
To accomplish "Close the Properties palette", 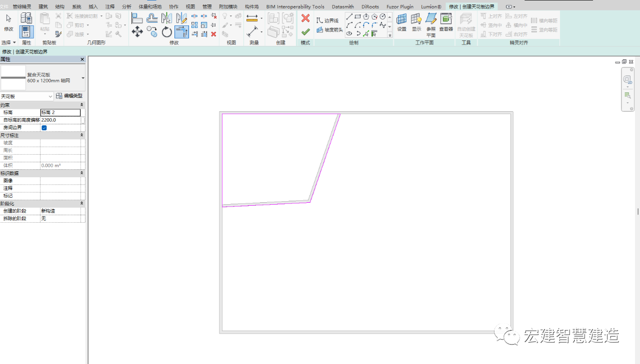I will pos(82,59).
